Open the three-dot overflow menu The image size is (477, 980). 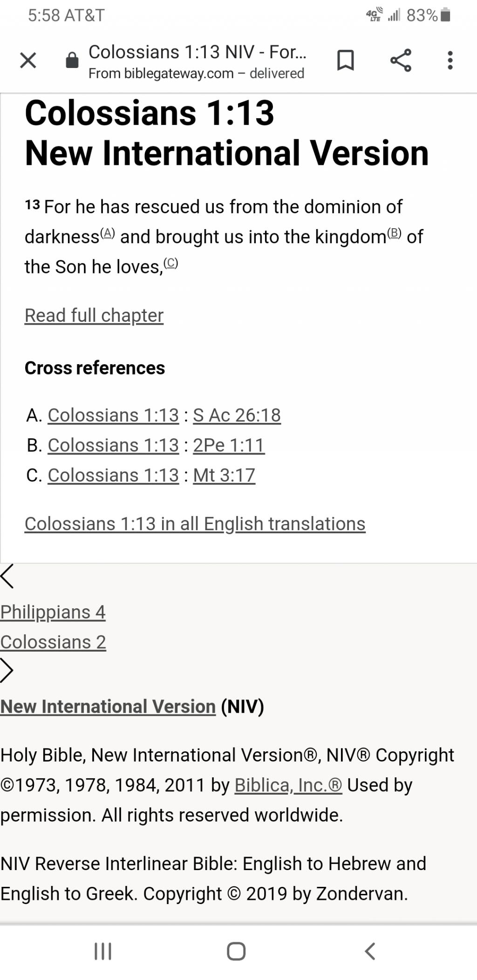tap(450, 61)
